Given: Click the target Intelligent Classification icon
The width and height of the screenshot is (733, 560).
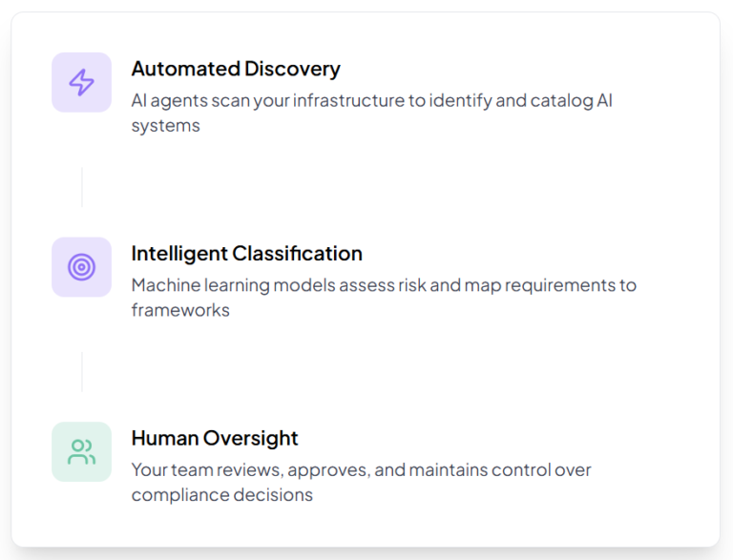Looking at the screenshot, I should pyautogui.click(x=82, y=267).
